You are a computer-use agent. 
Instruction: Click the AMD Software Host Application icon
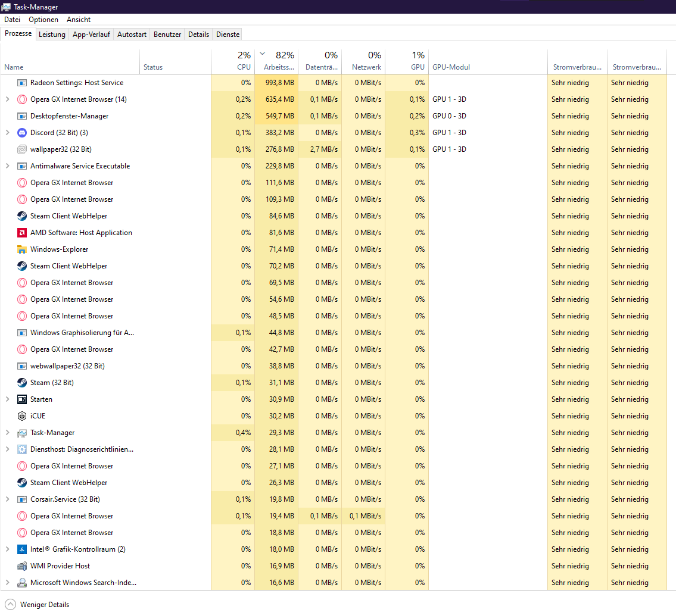[22, 233]
